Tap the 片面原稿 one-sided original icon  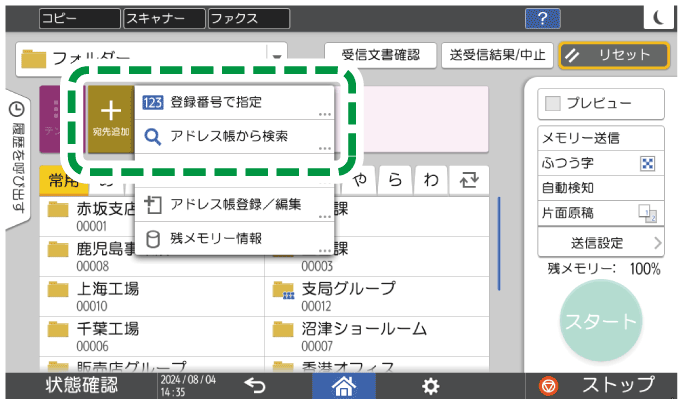(647, 214)
